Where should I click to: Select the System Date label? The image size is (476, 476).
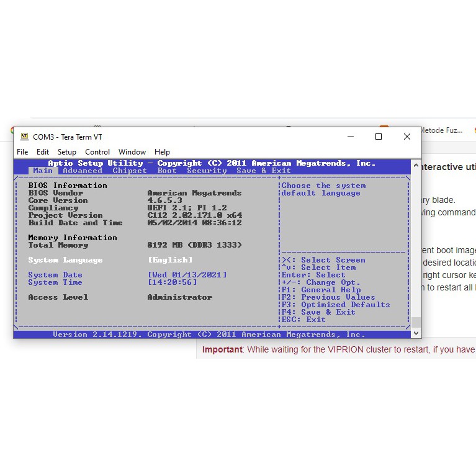[x=55, y=275]
